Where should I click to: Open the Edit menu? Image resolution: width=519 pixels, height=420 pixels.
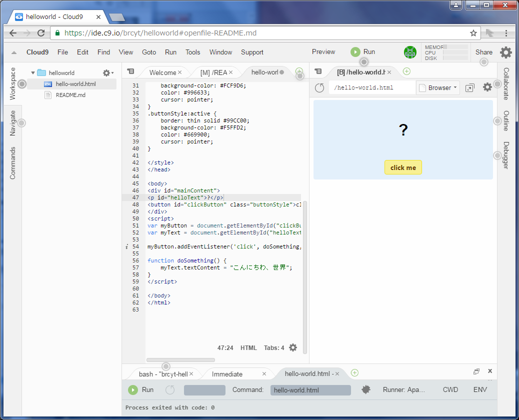82,52
